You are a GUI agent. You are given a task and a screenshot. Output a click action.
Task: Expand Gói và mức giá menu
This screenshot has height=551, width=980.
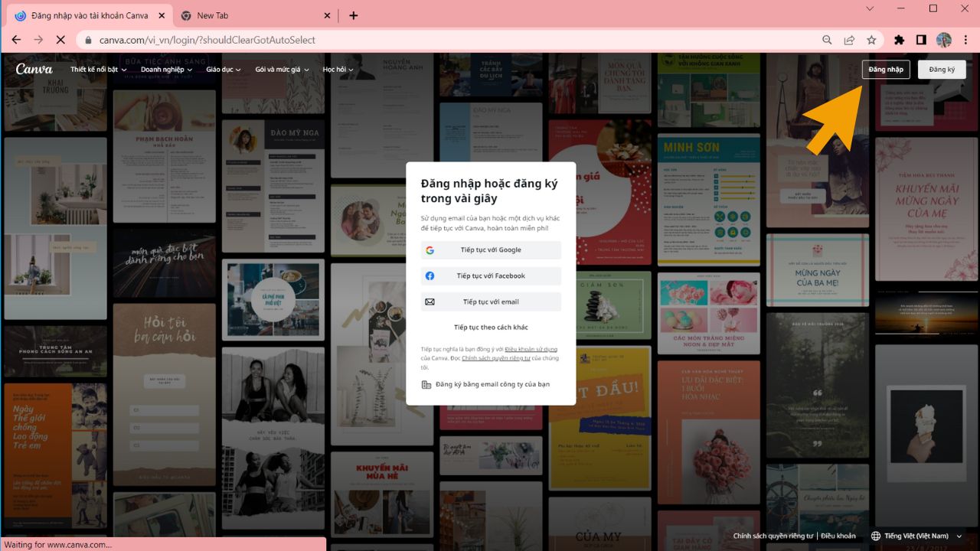(x=282, y=70)
